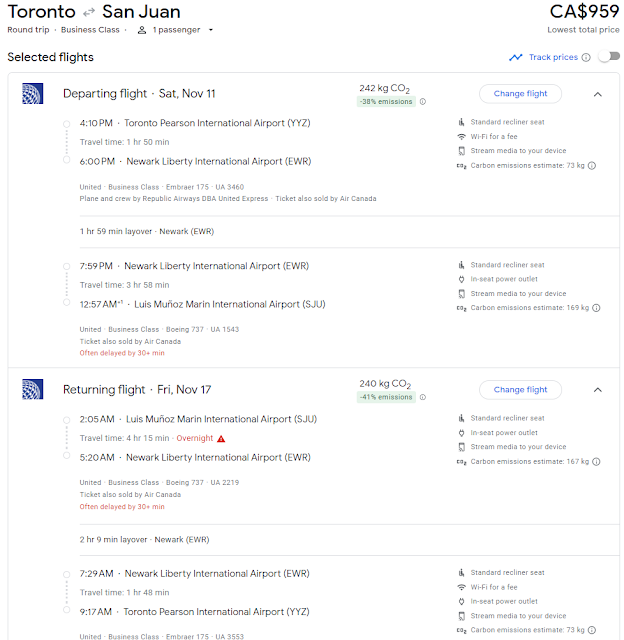
Task: Click the Often delayed warning under UA 1543
Action: coord(122,353)
